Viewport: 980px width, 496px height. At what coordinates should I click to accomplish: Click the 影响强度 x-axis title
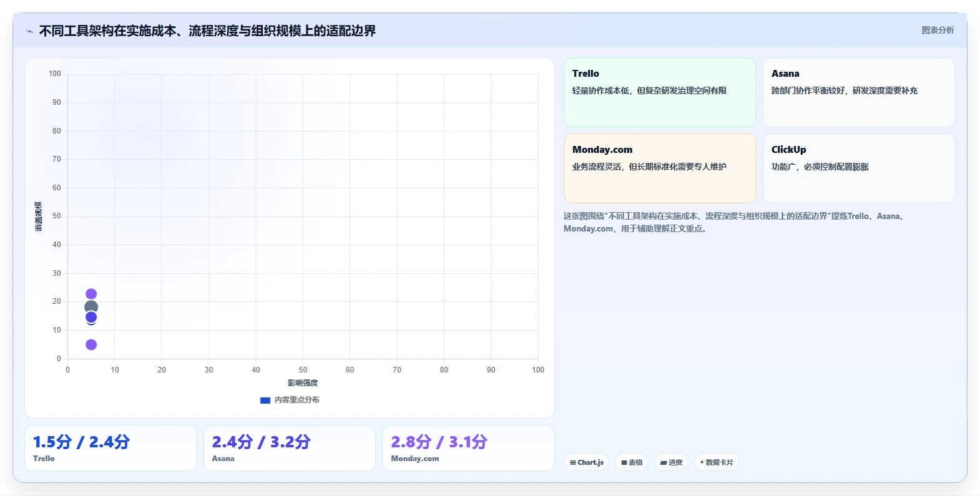click(x=303, y=383)
